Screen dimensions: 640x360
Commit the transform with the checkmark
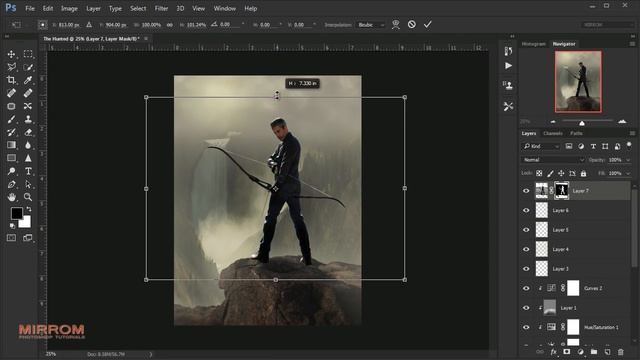tap(427, 24)
